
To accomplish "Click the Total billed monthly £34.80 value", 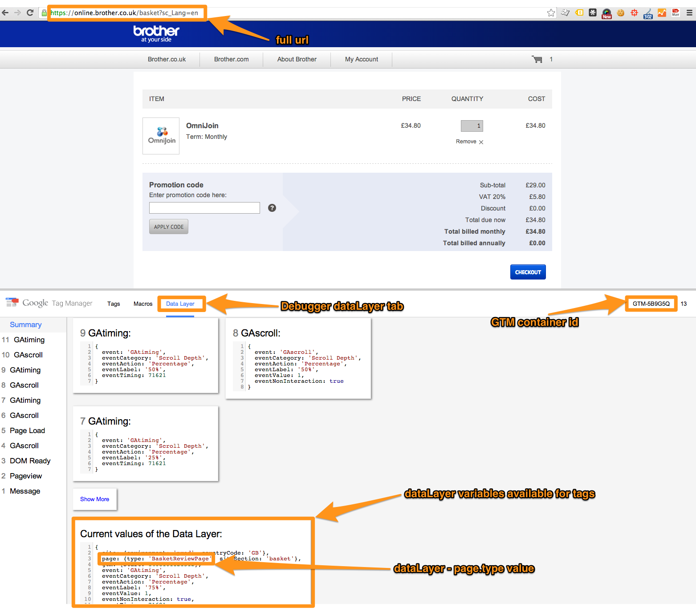I will pos(535,231).
